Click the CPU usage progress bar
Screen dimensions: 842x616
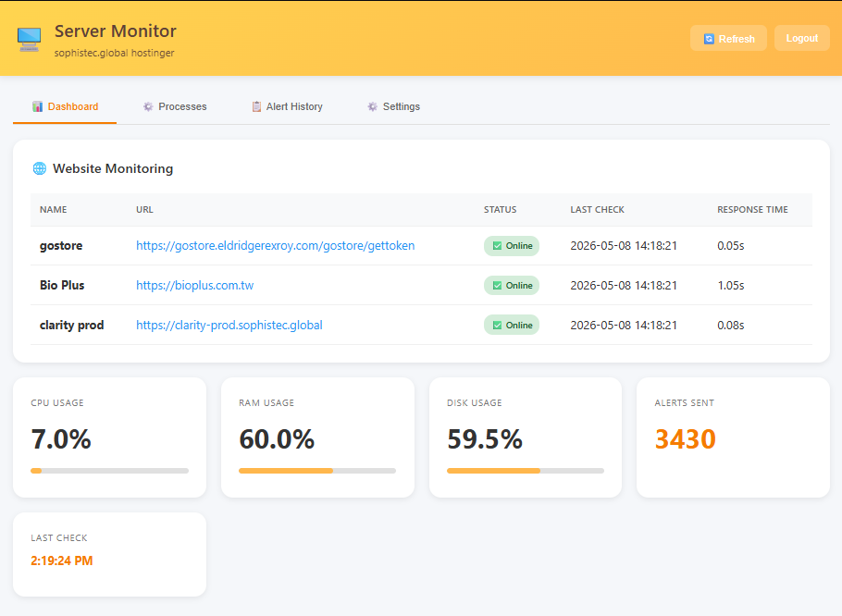pyautogui.click(x=109, y=471)
